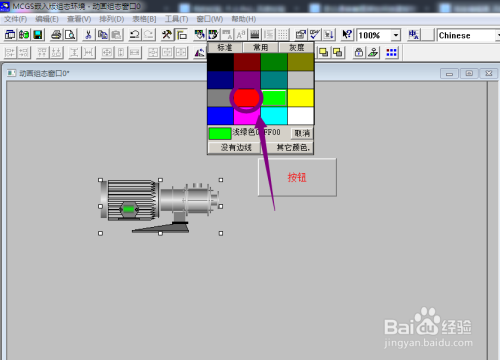The width and height of the screenshot is (500, 360).
Task: Toggle the drawing edit bar icon
Action: 181,35
